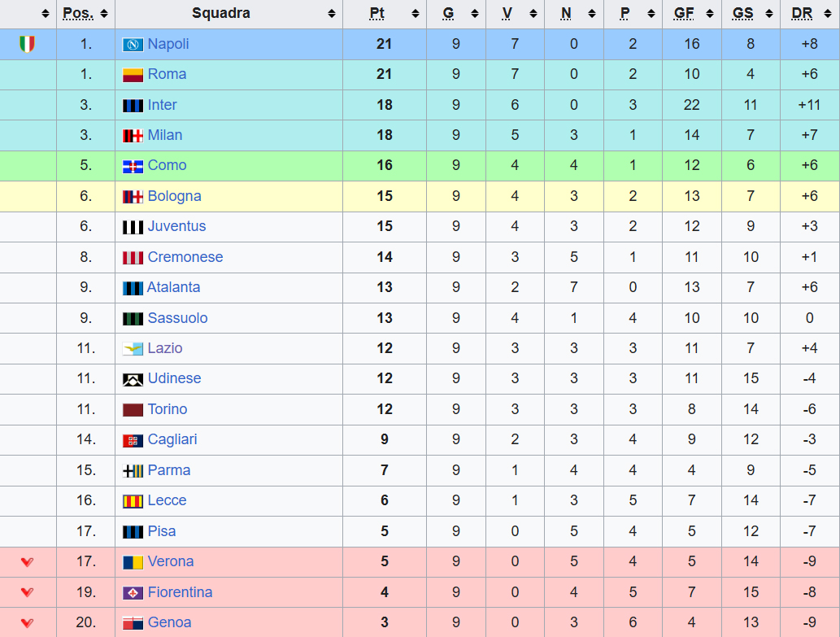Click the first unlabeled column sort header

[x=46, y=14]
